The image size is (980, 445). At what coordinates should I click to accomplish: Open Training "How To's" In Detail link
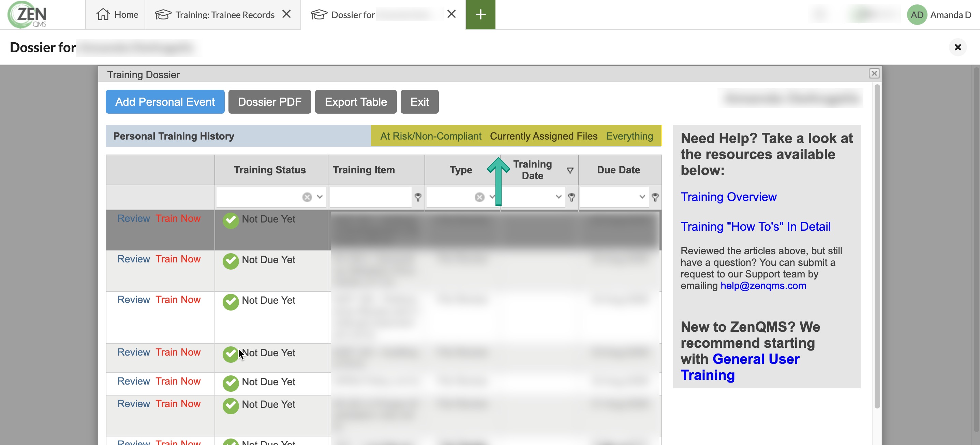click(755, 227)
